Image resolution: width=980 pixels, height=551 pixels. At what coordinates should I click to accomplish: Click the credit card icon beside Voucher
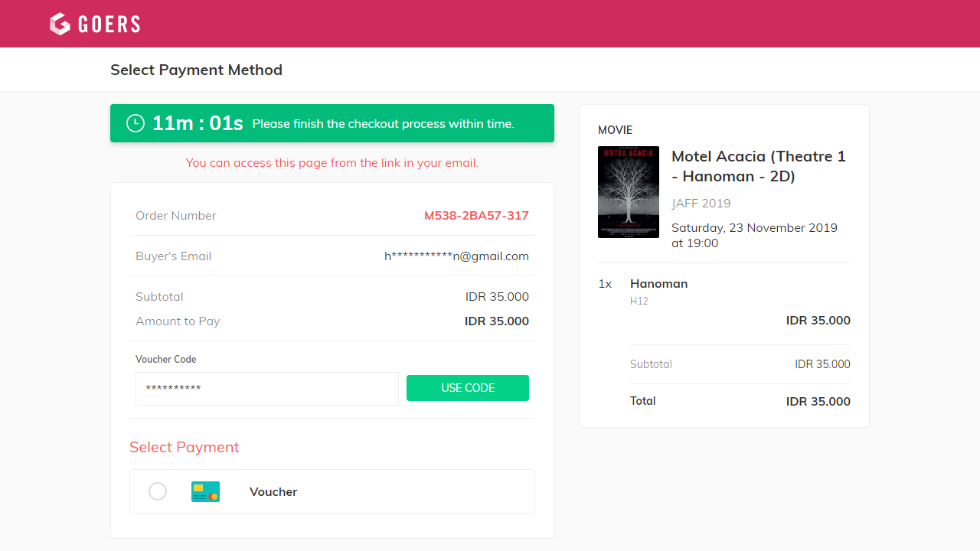[205, 491]
